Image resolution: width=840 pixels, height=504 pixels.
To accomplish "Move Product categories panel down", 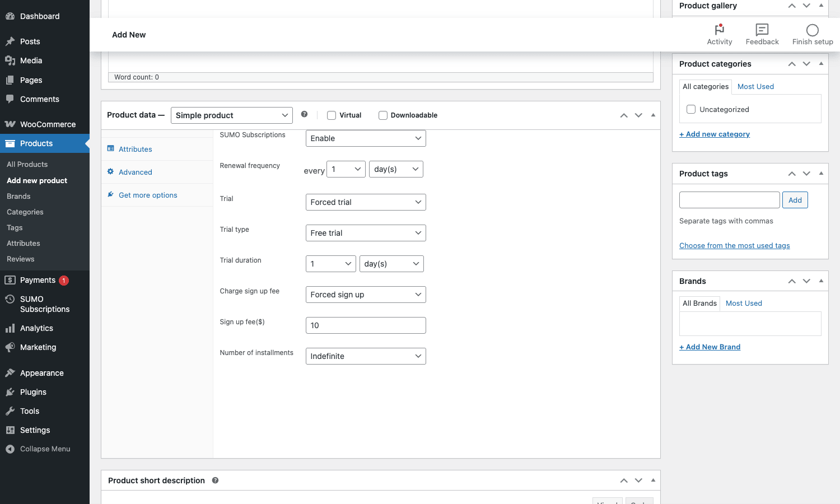I will tap(806, 64).
